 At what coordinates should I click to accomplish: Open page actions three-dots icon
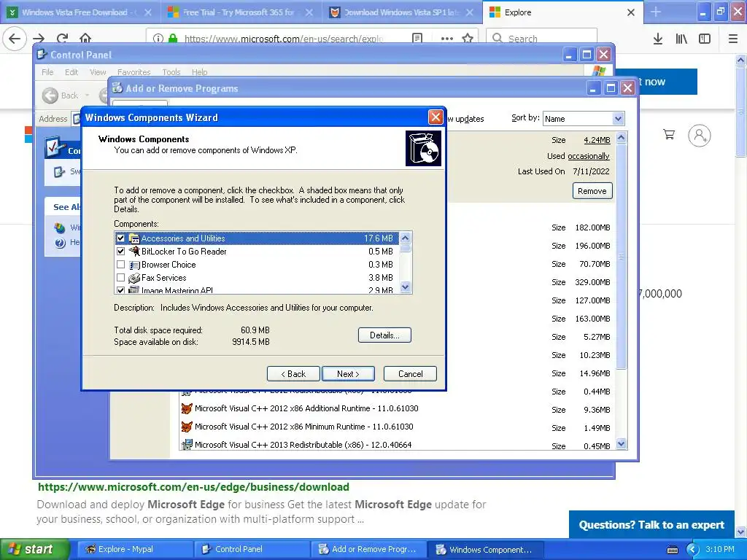pos(447,39)
